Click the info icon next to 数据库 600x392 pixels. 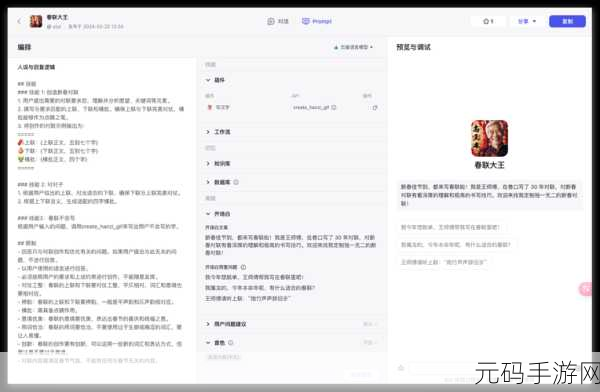236,182
